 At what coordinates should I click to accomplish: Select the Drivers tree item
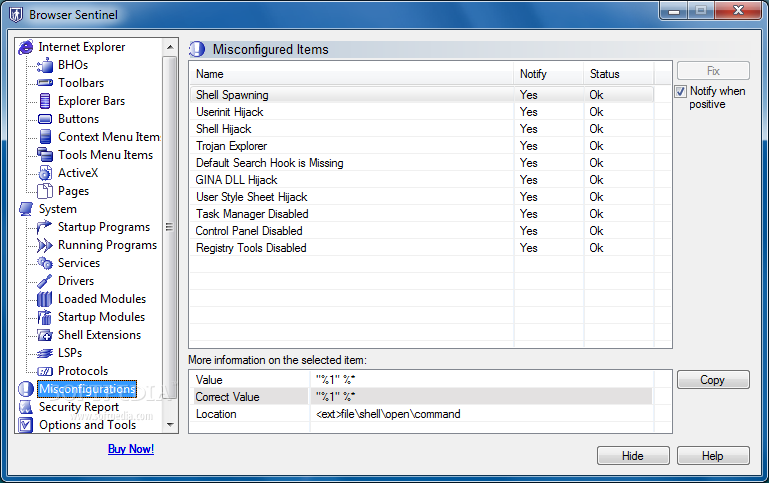76,281
